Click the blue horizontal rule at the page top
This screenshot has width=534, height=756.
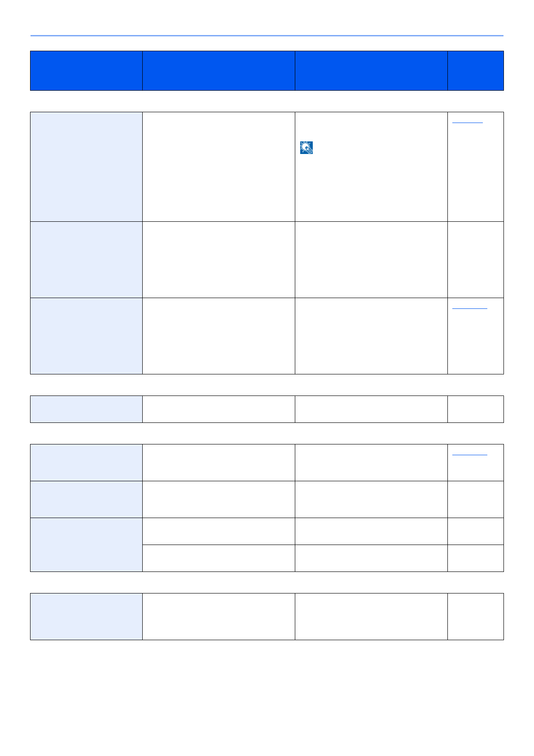coord(267,35)
